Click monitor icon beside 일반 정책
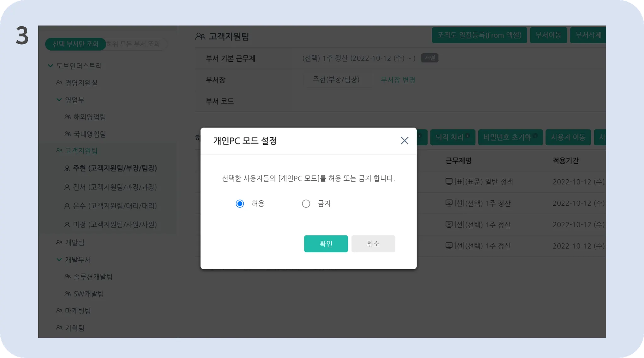 point(449,182)
